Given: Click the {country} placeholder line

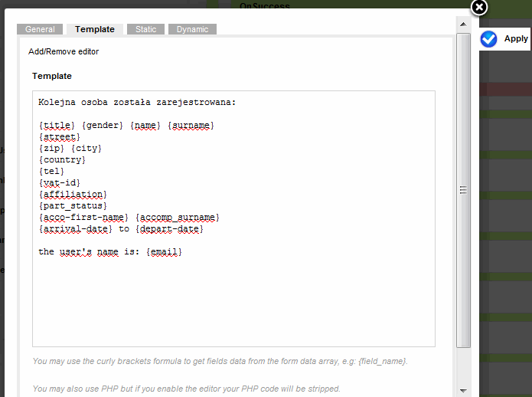Looking at the screenshot, I should (x=62, y=160).
